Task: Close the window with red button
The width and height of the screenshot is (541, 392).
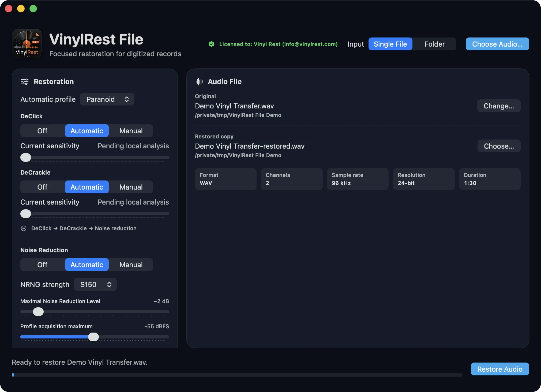Action: 9,9
